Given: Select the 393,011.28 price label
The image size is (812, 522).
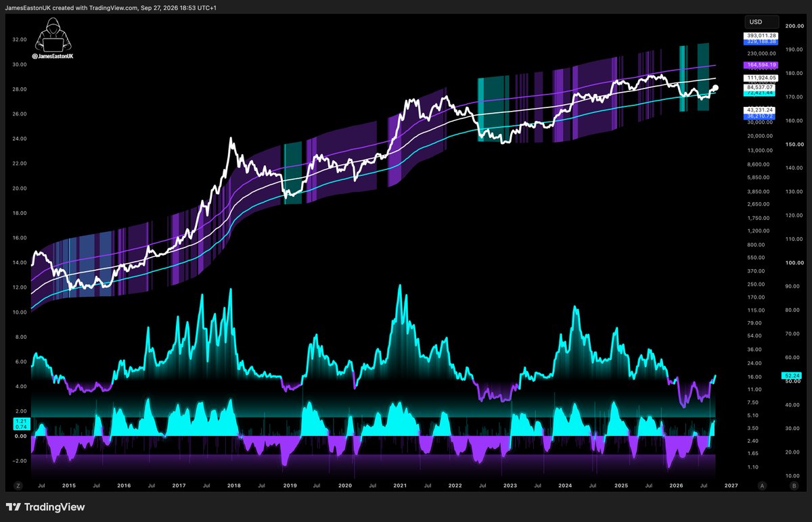Looking at the screenshot, I should (x=761, y=35).
